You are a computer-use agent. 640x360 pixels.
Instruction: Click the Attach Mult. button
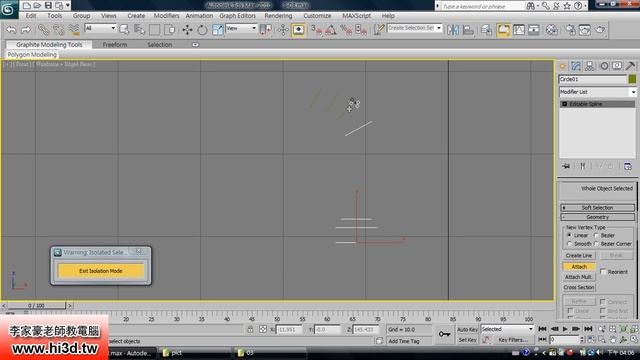(579, 277)
